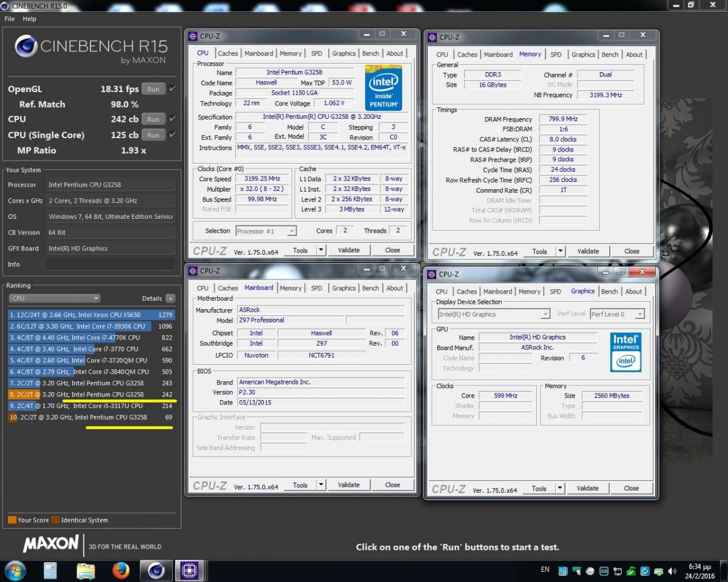Open the File menu in Cinebench

pos(10,19)
